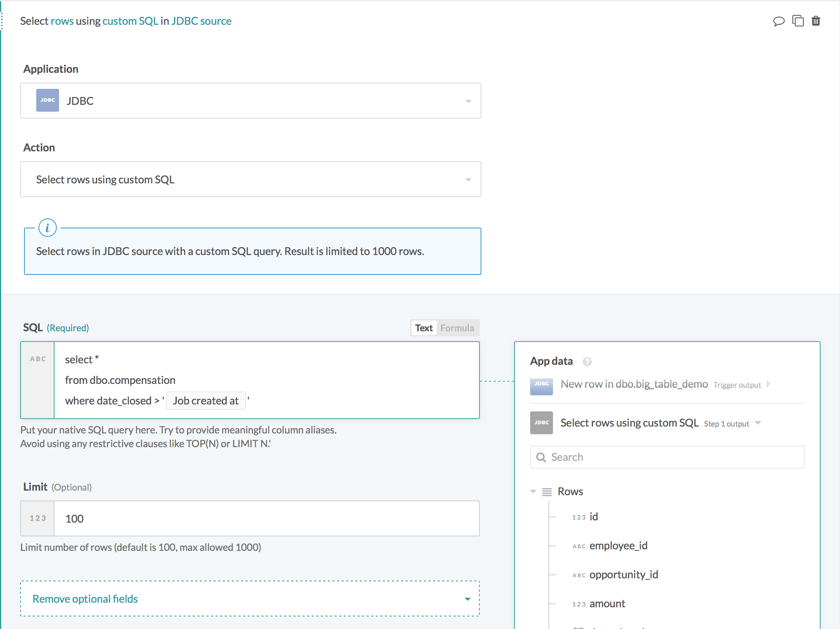Viewport: 840px width, 629px height.
Task: Click the 123 type icon in the Limit field
Action: coord(37,518)
